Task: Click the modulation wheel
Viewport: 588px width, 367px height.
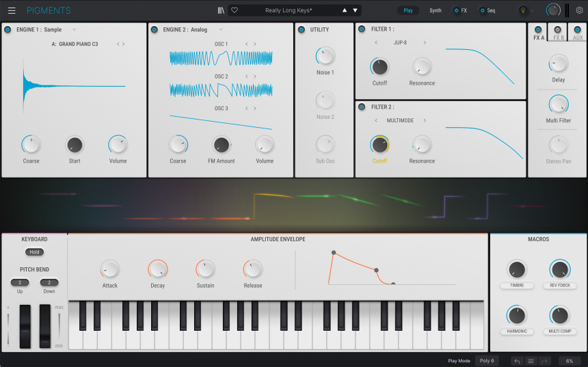Action: pos(45,326)
